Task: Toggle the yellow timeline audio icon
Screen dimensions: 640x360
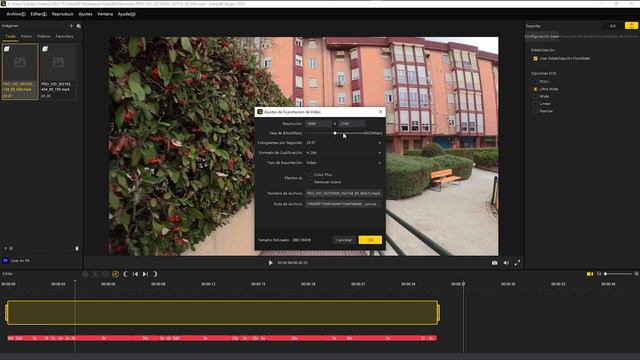Action: click(x=590, y=274)
